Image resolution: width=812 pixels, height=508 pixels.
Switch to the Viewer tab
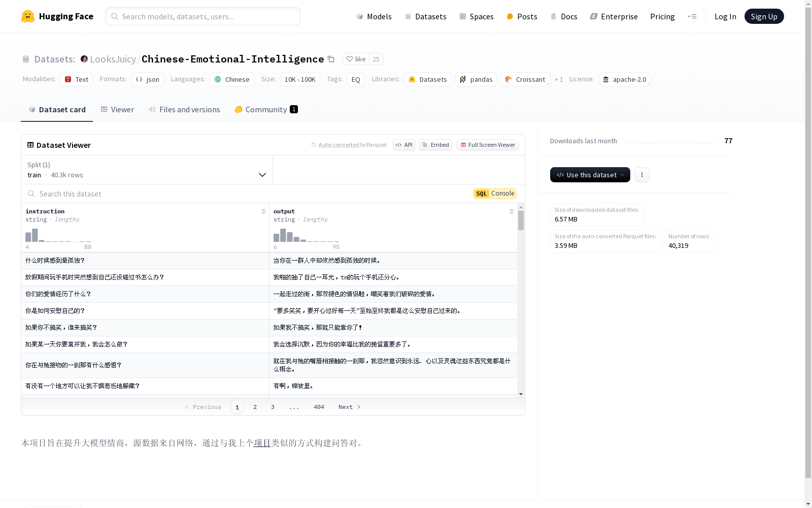(117, 109)
